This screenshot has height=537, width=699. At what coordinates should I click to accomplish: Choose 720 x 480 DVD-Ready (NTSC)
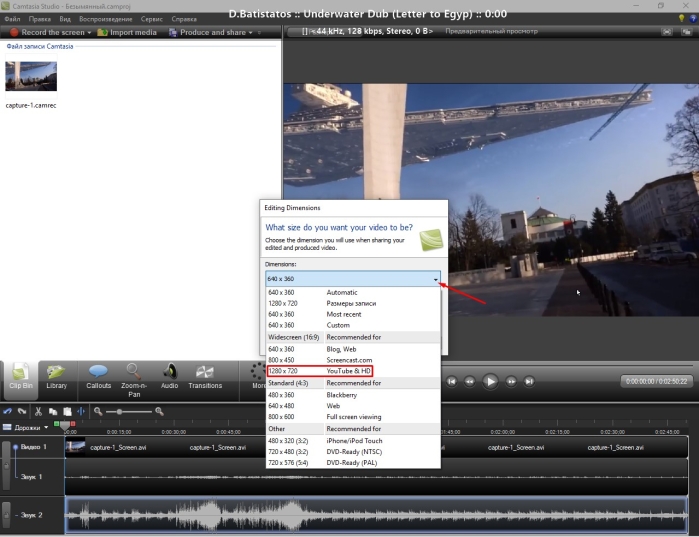click(353, 452)
